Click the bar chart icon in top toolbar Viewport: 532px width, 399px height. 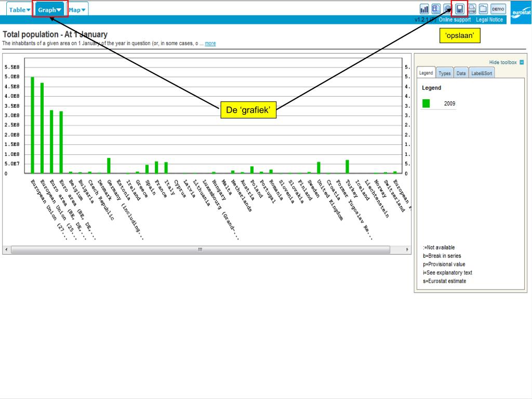(424, 9)
